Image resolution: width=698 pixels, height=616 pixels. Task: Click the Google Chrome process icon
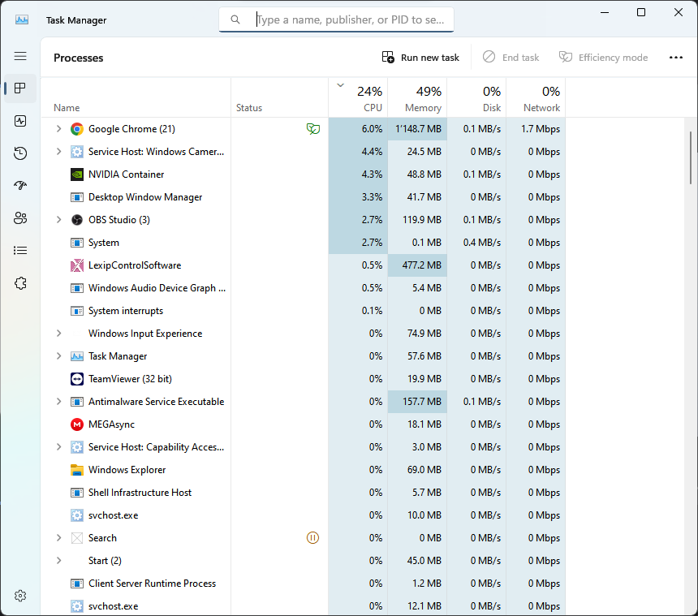click(77, 129)
